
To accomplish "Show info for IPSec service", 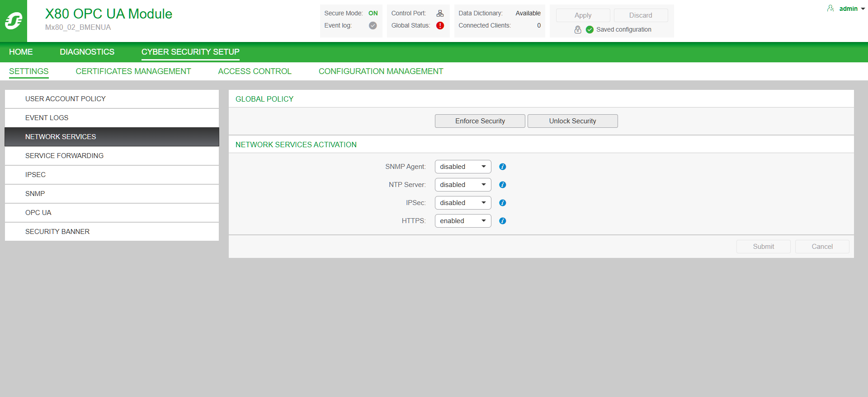I will (502, 203).
